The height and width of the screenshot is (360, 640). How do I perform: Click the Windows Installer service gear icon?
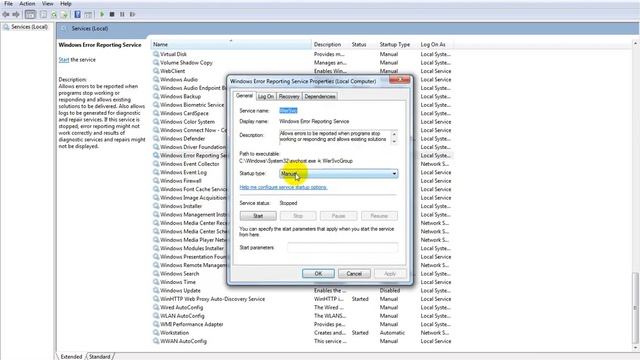click(x=156, y=206)
